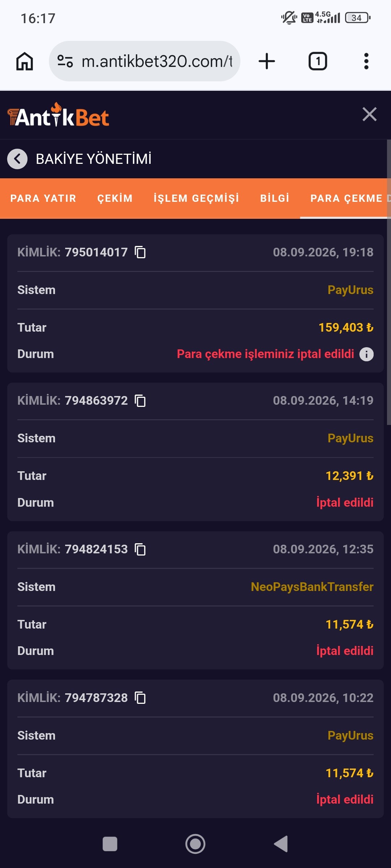
Task: Switch to Para Yatır tab
Action: [x=43, y=198]
